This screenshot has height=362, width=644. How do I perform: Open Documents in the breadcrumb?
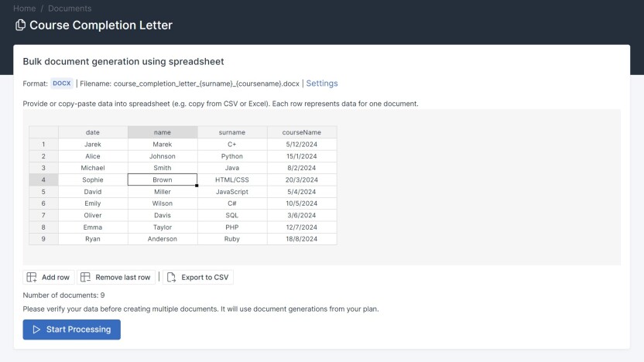(70, 9)
